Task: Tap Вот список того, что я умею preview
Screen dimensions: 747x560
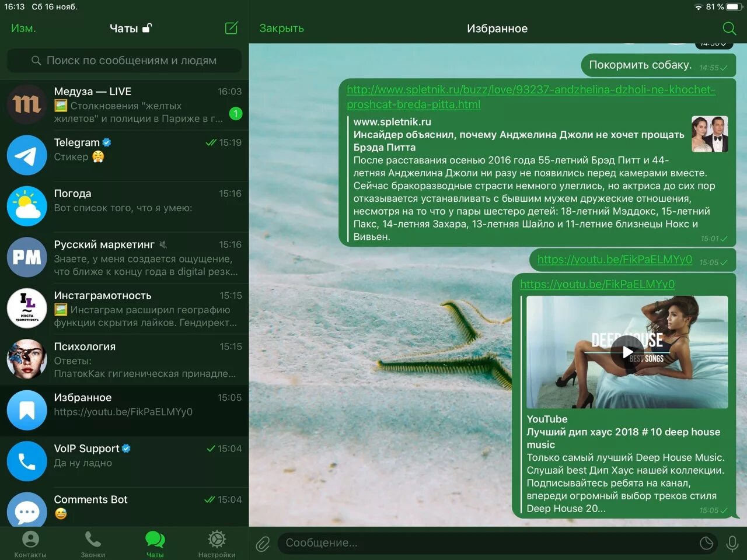Action: coord(123,208)
